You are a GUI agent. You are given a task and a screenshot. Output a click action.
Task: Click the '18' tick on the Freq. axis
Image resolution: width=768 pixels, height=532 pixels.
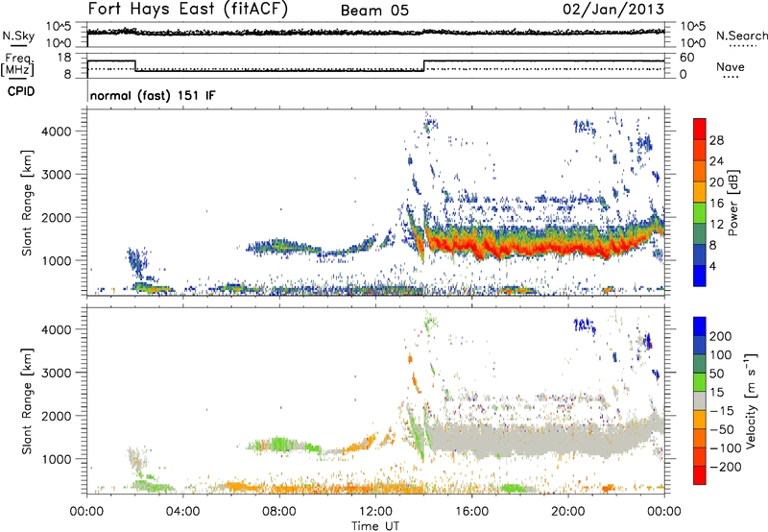(64, 58)
